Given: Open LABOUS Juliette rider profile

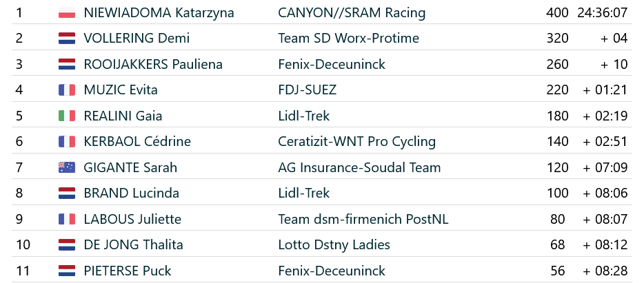Looking at the screenshot, I should tap(132, 219).
